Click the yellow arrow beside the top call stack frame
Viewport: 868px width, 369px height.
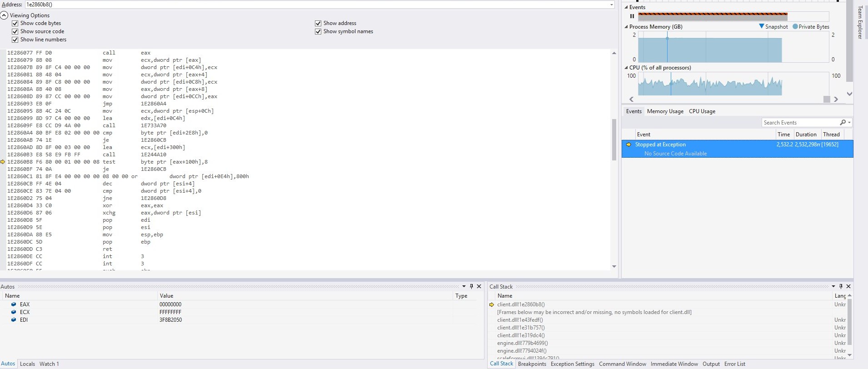492,304
